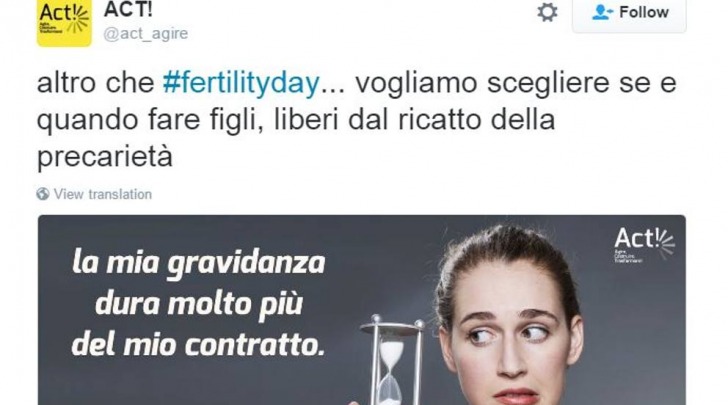The height and width of the screenshot is (405, 728).
Task: Click the "vogliamo scegliere se e" tweet phrase
Action: point(516,84)
